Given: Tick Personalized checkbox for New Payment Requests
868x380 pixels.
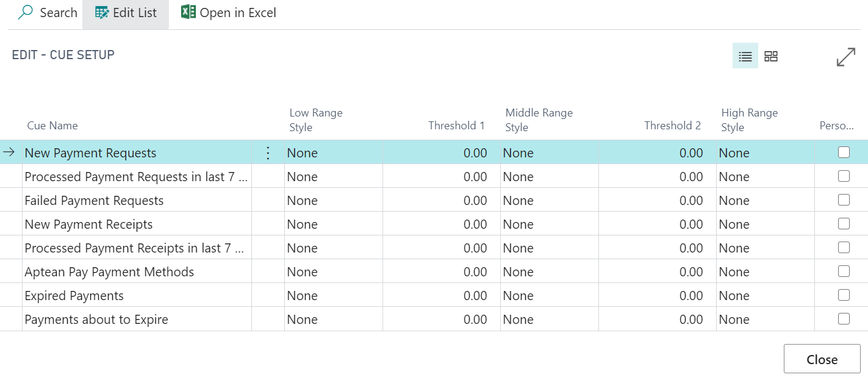Looking at the screenshot, I should tap(844, 152).
